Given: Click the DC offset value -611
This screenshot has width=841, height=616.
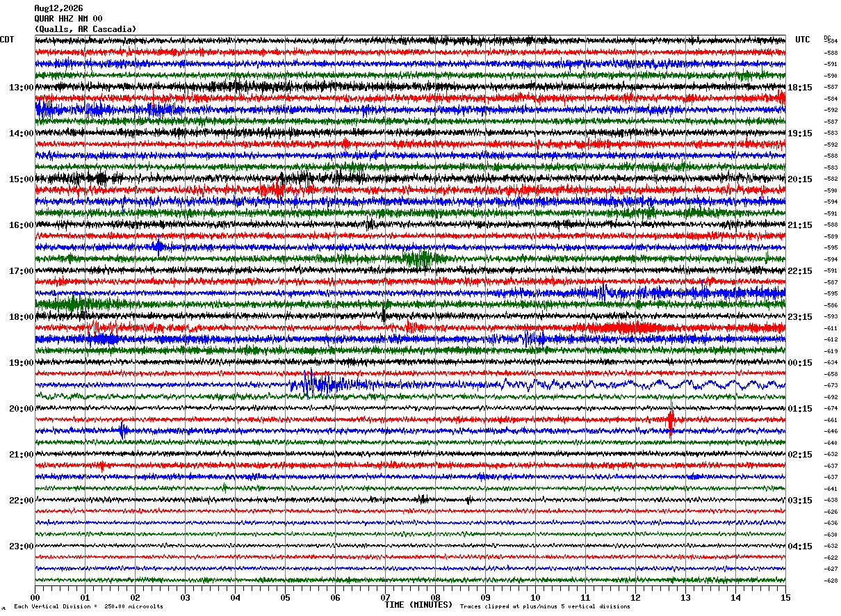Looking at the screenshot, I should pos(831,328).
